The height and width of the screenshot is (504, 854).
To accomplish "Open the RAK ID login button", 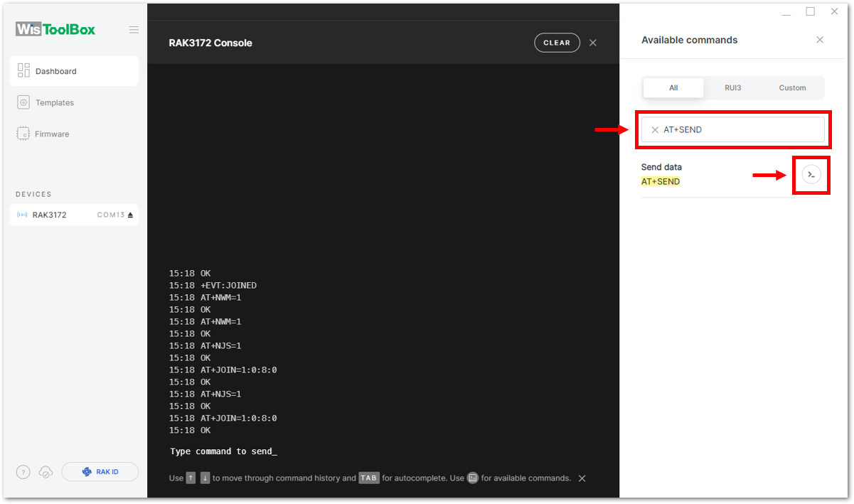I will [x=100, y=471].
